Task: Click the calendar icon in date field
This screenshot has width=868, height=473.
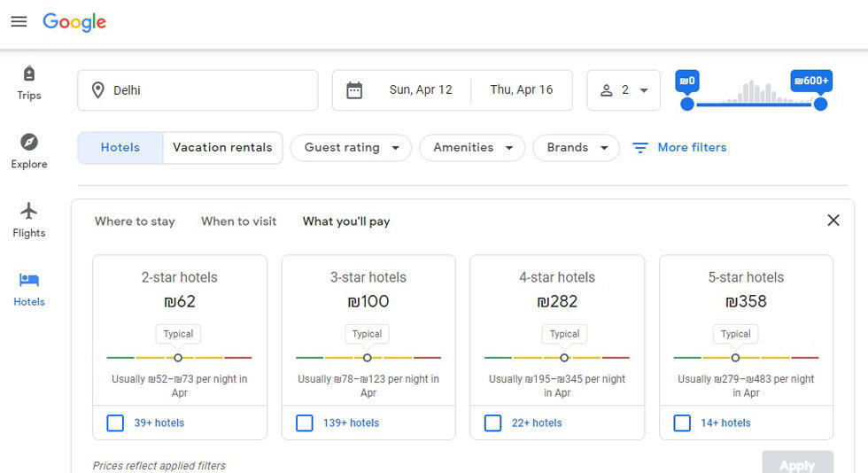Action: (354, 90)
